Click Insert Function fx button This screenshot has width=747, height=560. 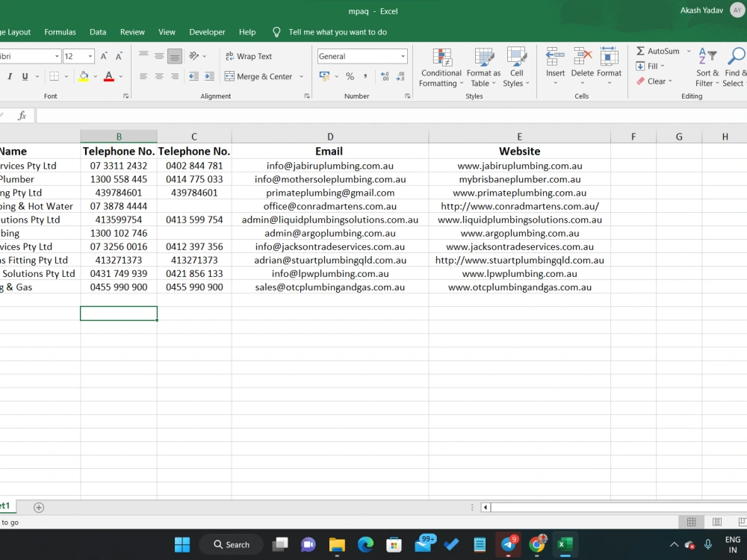pyautogui.click(x=22, y=116)
